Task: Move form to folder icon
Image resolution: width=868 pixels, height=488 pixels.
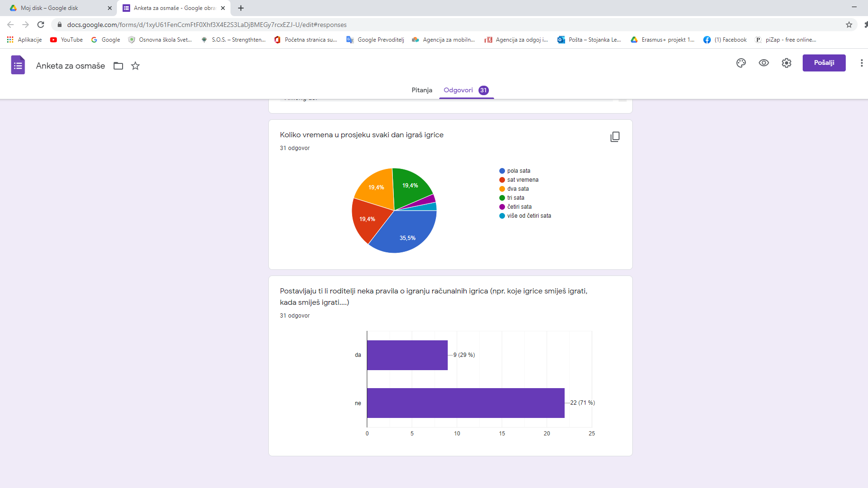Action: [118, 66]
